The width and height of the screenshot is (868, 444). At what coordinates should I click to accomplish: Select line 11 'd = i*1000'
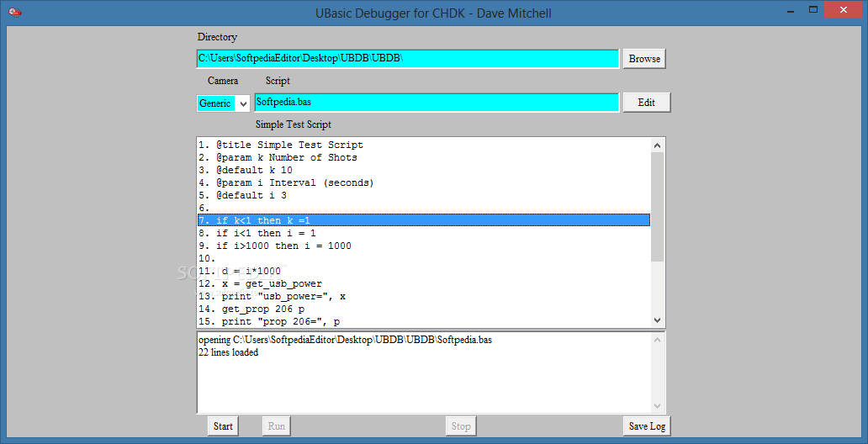424,272
